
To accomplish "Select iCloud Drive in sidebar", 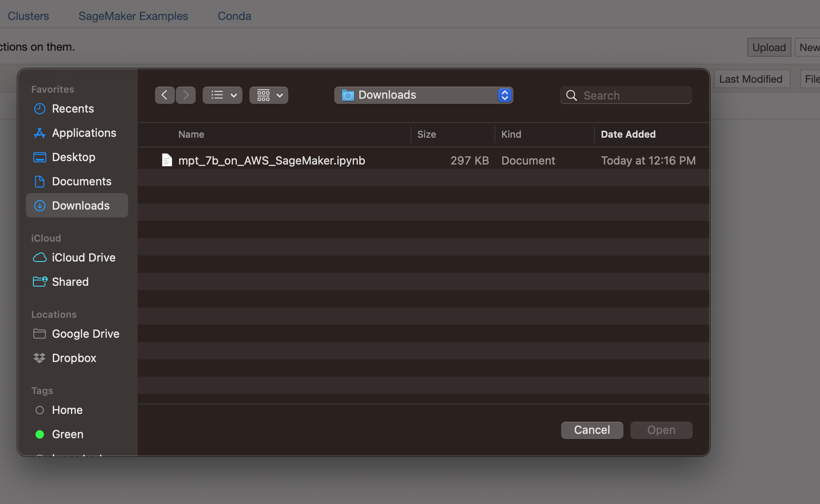I will 83,258.
